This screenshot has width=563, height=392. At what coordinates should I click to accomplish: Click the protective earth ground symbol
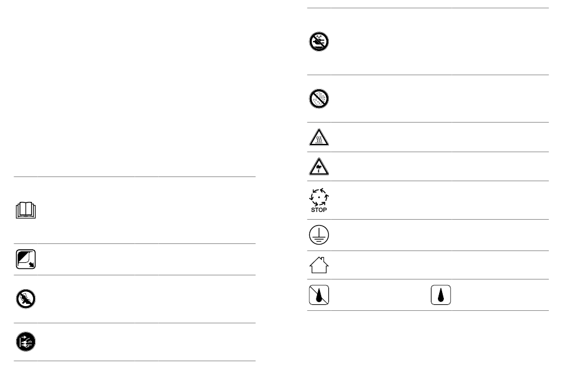[x=319, y=236]
